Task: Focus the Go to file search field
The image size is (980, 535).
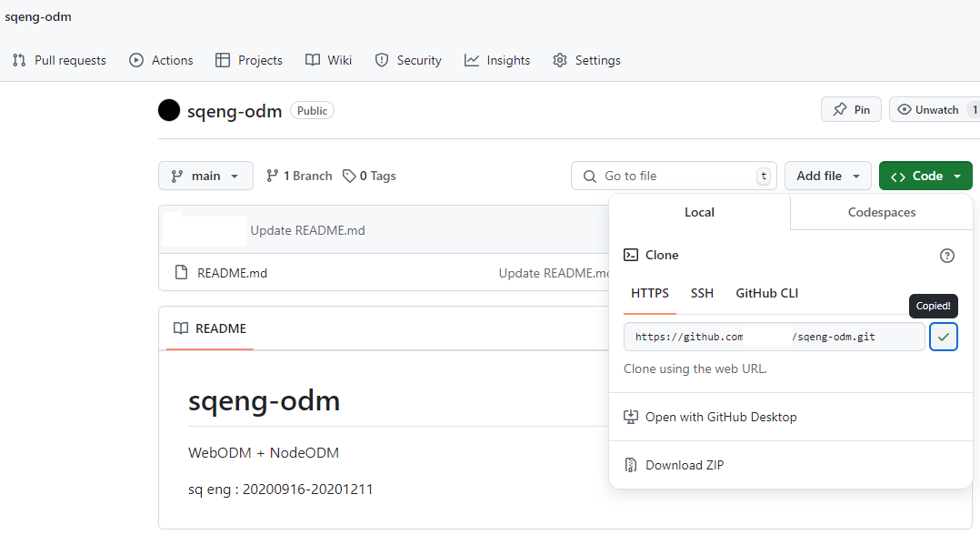Action: click(674, 176)
